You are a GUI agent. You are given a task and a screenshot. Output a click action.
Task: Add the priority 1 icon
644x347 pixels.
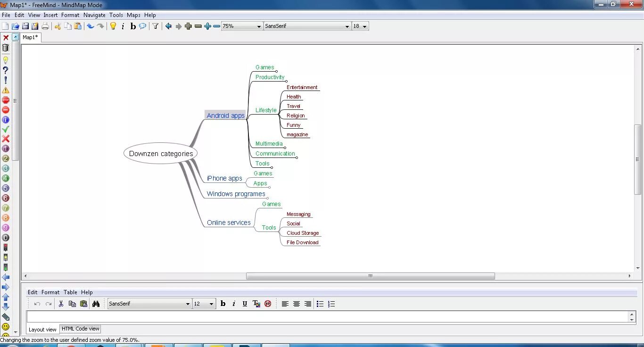coord(6,149)
